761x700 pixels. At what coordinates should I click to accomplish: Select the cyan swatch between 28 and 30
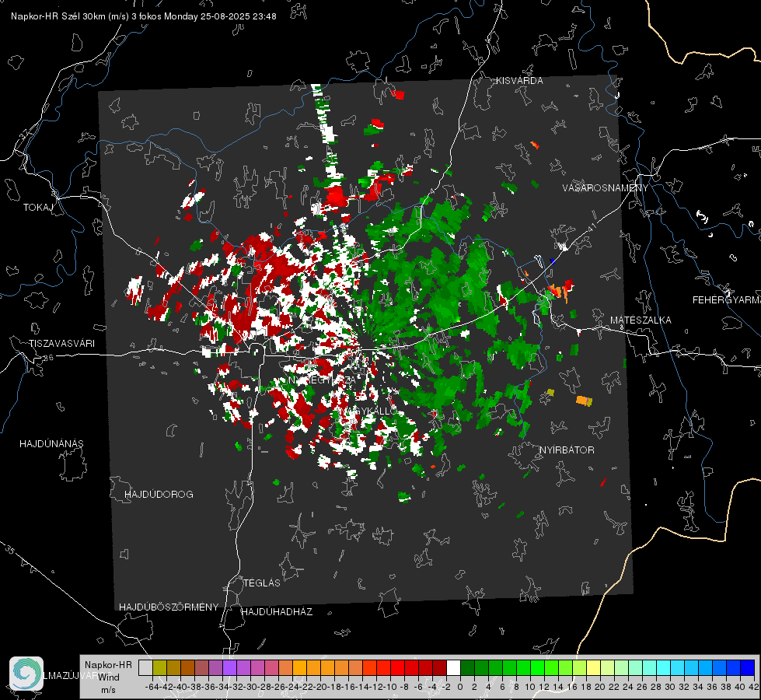click(x=664, y=667)
